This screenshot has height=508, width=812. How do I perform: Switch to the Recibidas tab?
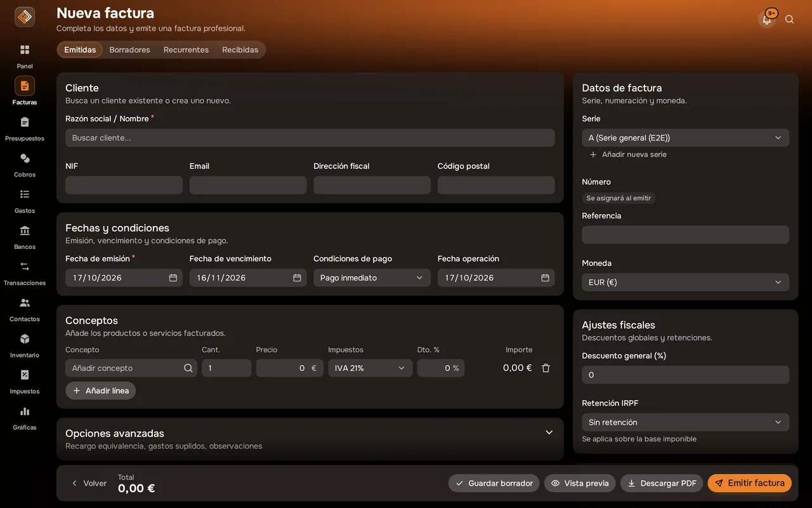coord(240,50)
